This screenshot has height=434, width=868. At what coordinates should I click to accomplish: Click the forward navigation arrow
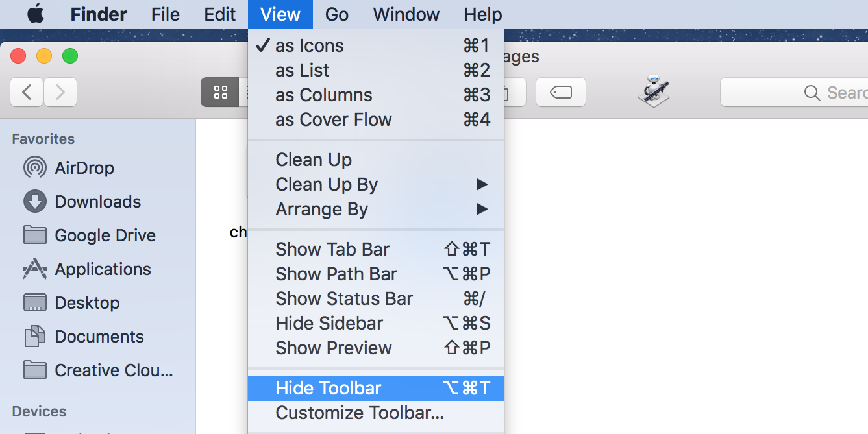pyautogui.click(x=60, y=92)
